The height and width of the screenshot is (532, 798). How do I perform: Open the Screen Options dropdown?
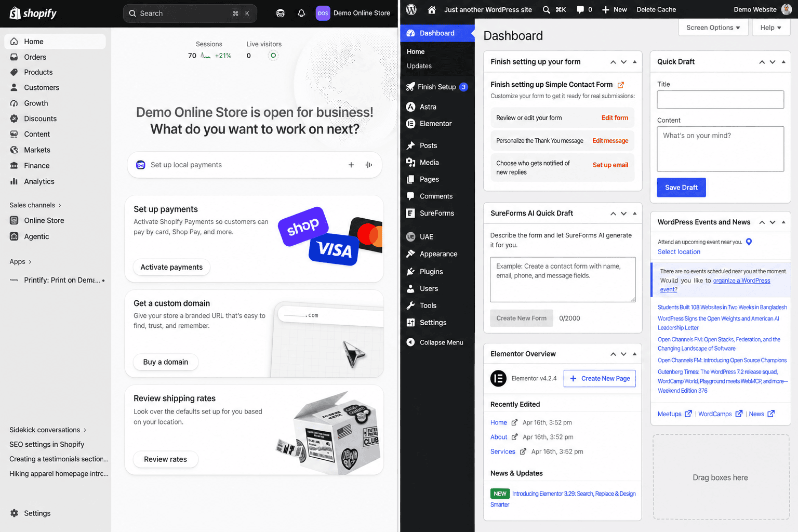point(713,28)
